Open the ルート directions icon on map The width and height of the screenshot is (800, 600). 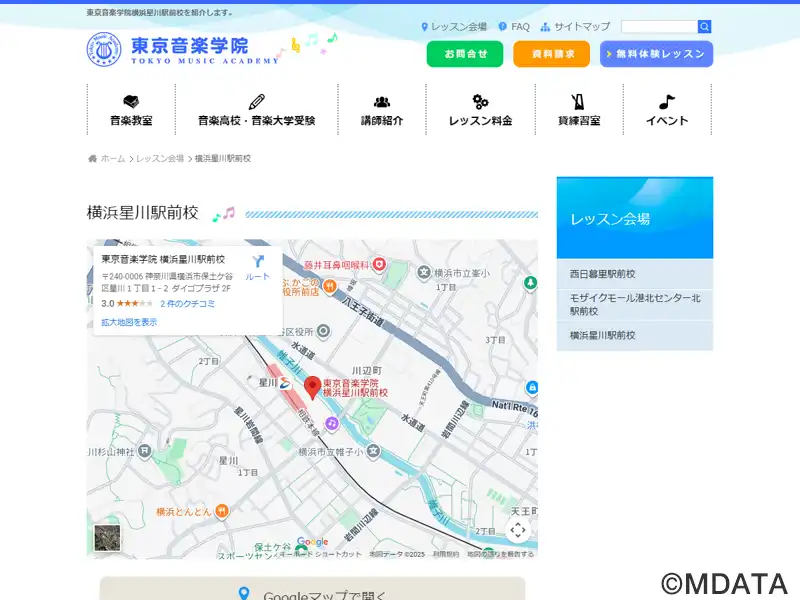click(257, 267)
